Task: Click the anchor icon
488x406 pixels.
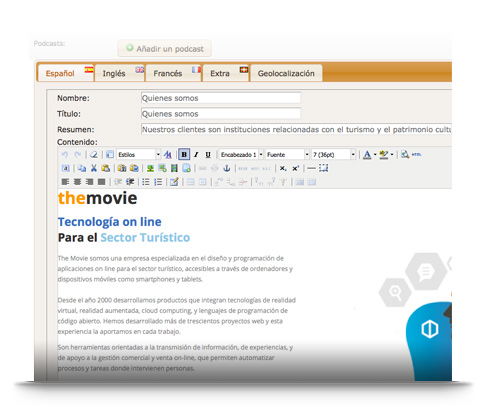Action: pos(227,168)
